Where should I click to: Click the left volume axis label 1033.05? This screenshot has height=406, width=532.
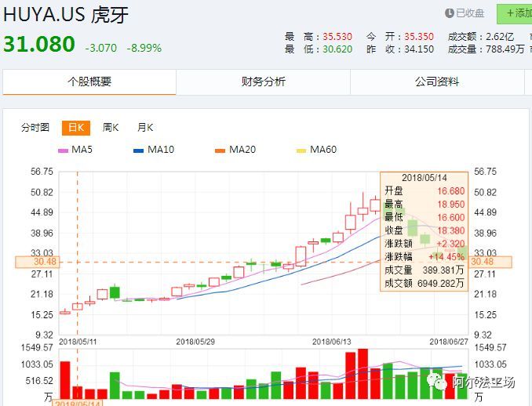(37, 364)
